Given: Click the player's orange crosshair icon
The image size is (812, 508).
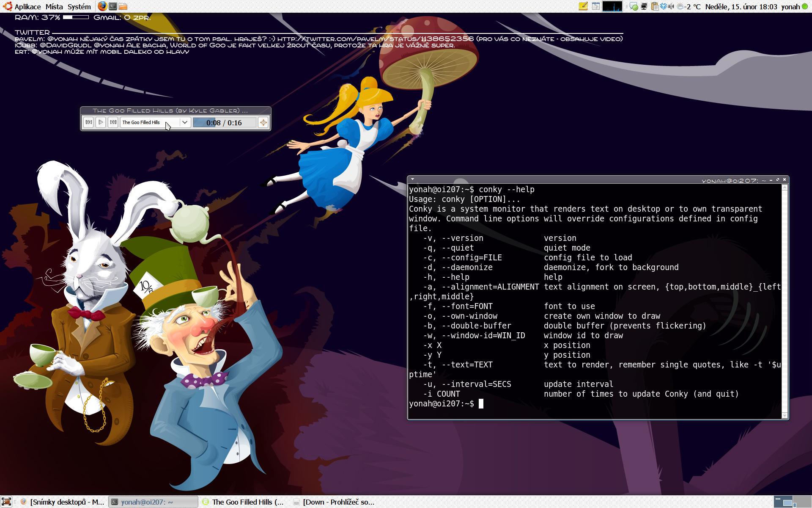Looking at the screenshot, I should point(263,122).
